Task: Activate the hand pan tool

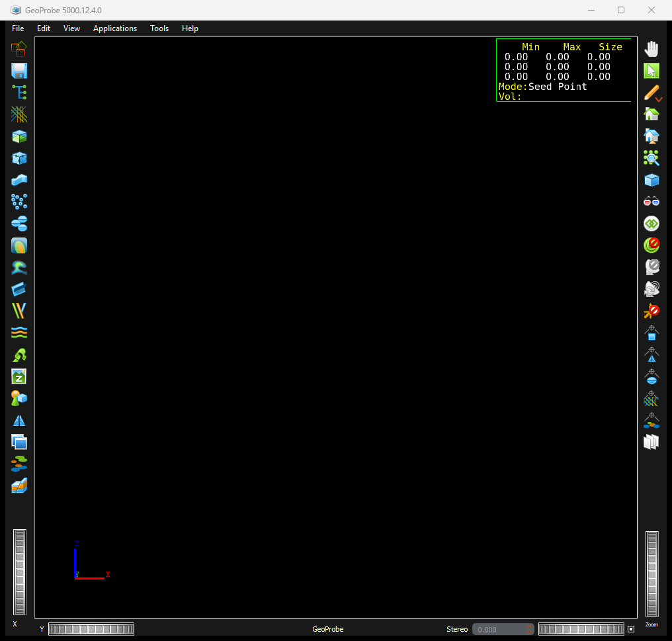Action: pyautogui.click(x=651, y=49)
